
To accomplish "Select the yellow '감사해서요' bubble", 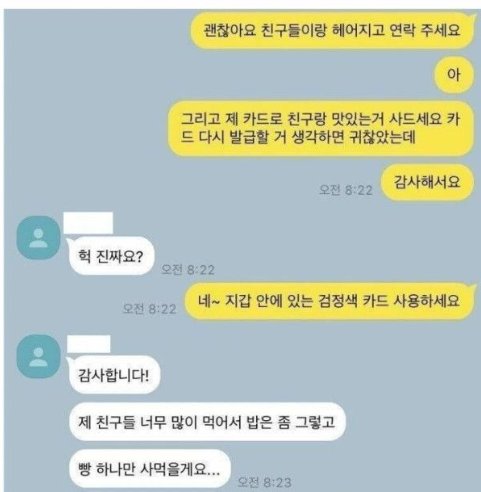I will tap(427, 182).
